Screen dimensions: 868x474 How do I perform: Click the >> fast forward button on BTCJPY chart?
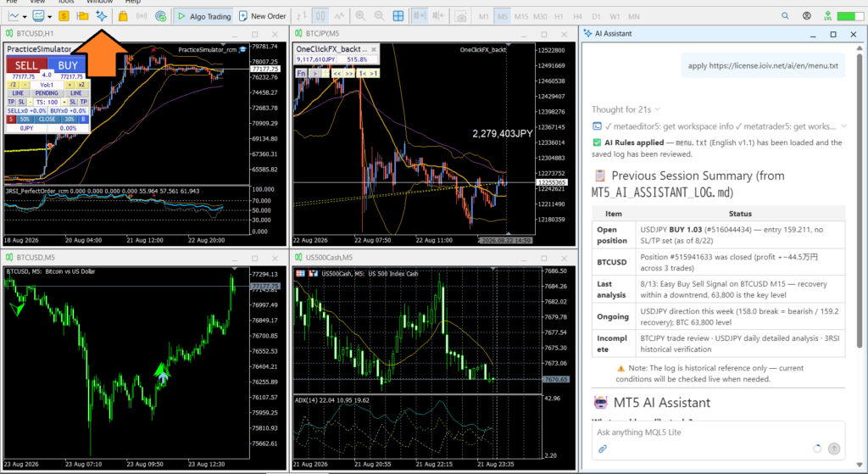(349, 73)
